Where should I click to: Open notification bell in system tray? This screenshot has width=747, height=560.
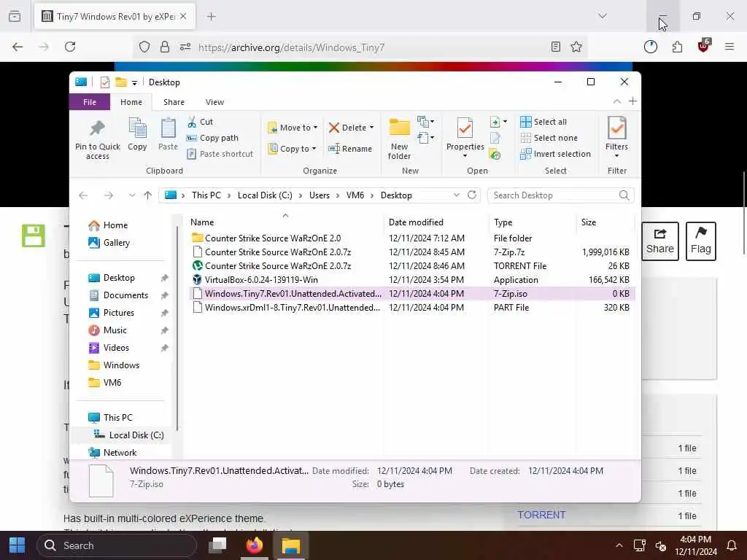pyautogui.click(x=732, y=545)
